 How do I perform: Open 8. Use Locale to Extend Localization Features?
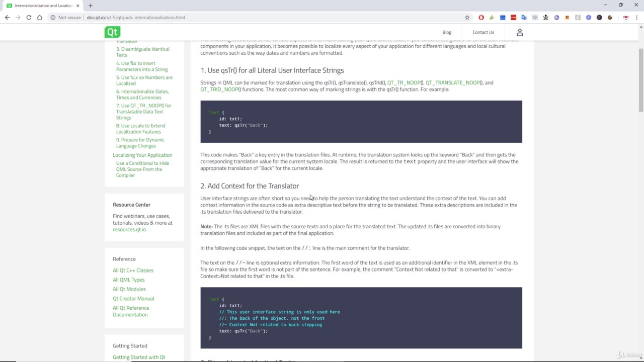pyautogui.click(x=140, y=129)
